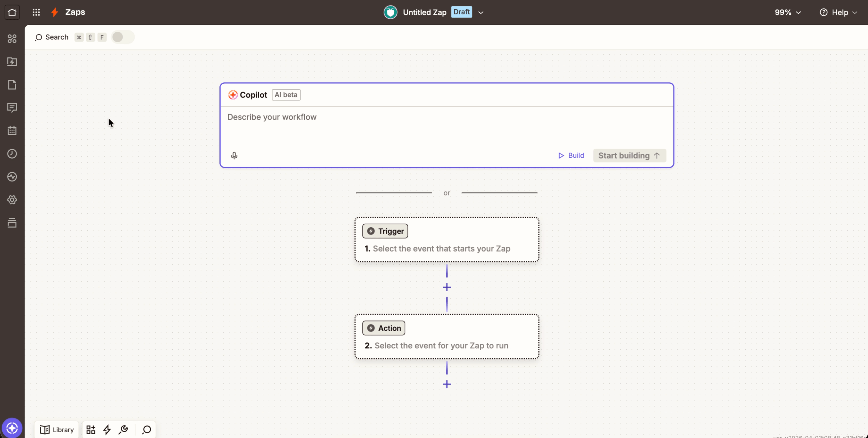Screen dimensions: 868x438
Task: Flip the toggle next to the search shortcut
Action: (x=122, y=37)
